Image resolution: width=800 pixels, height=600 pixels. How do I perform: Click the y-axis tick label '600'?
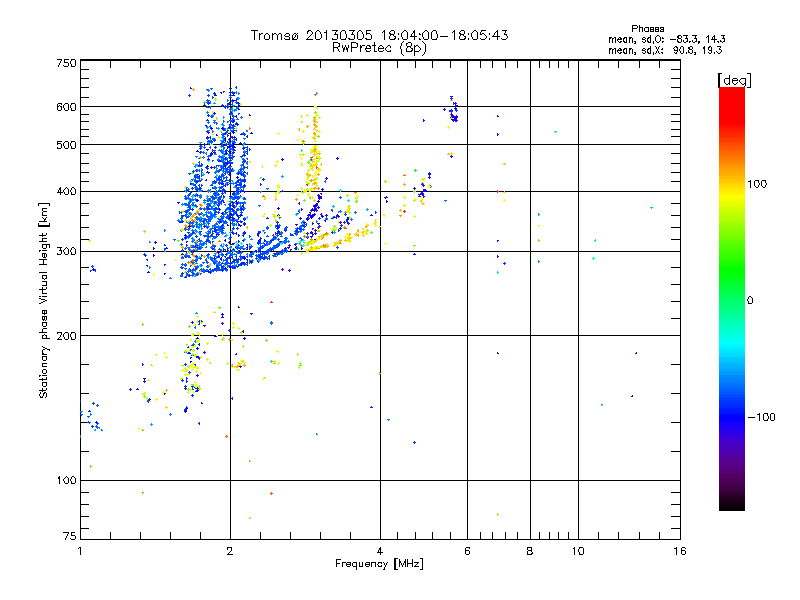[x=67, y=107]
